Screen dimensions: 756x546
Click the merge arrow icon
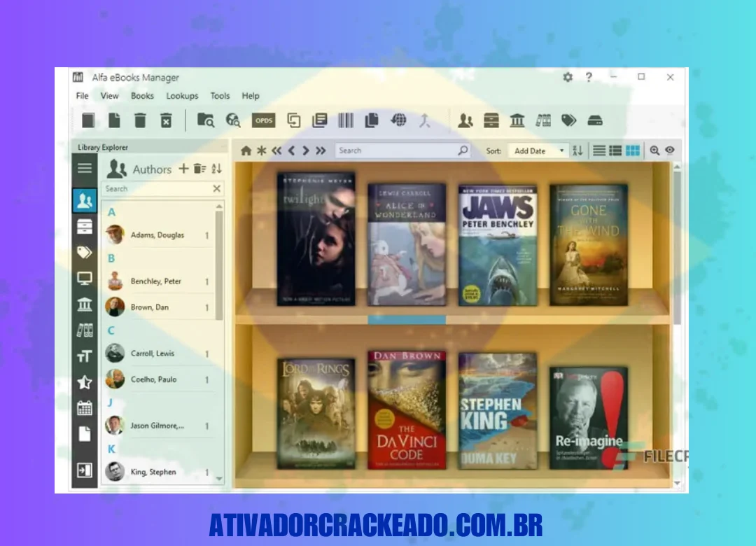tap(424, 120)
